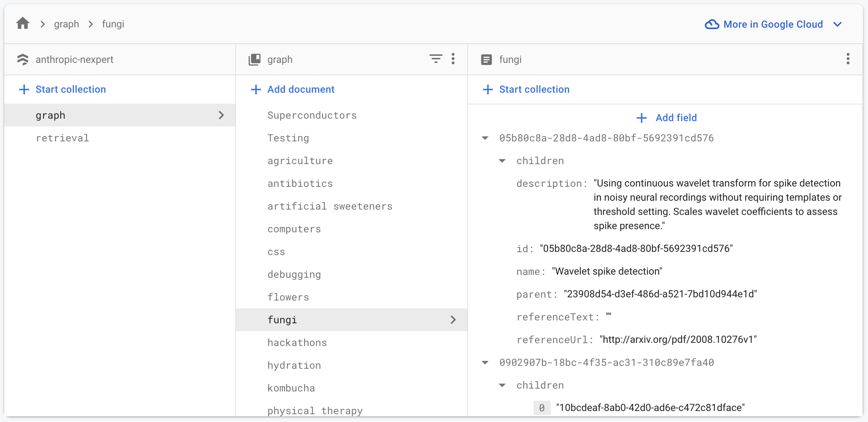Collapse the 05b80c8a-28d8 map field

(485, 138)
